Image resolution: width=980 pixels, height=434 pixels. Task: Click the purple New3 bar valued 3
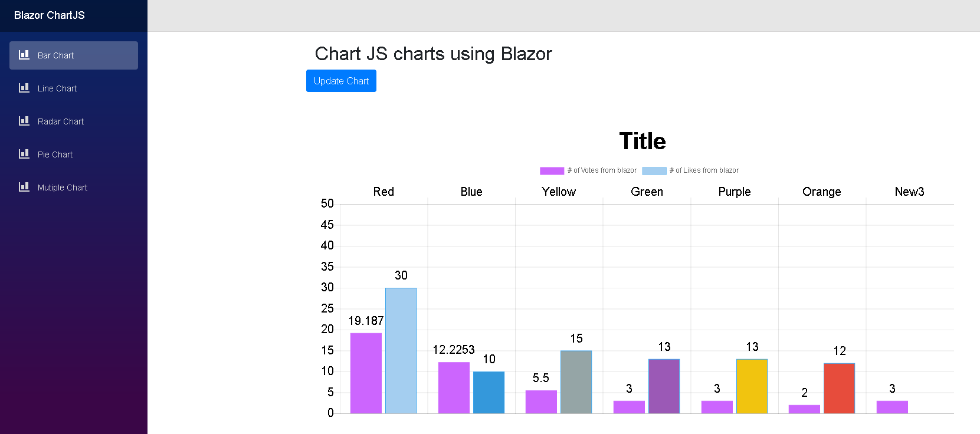(892, 407)
